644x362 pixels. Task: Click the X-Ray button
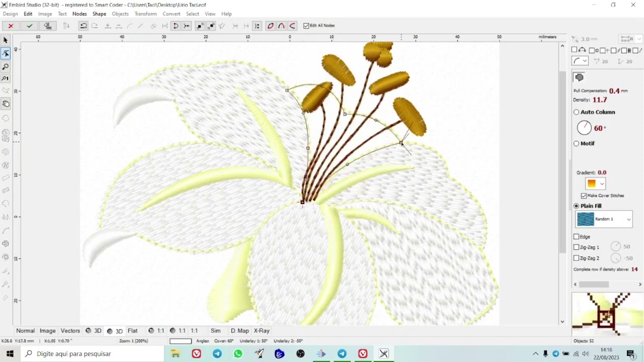262,331
